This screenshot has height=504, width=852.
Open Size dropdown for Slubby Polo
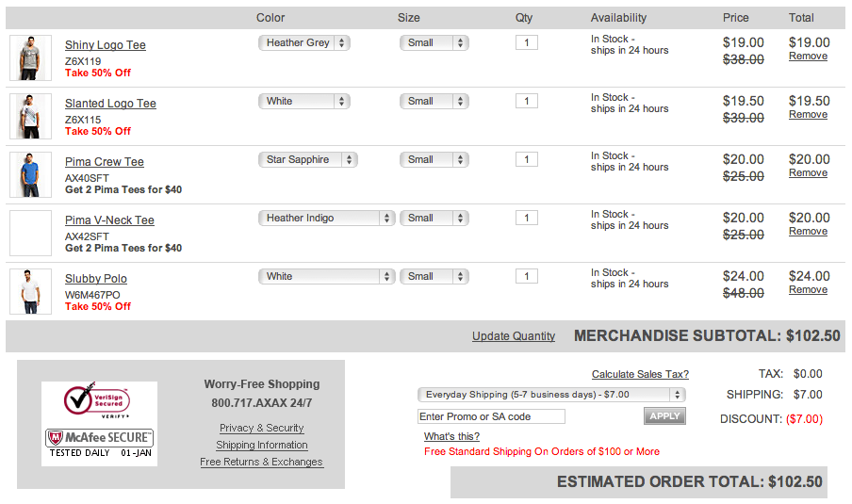[x=434, y=277]
